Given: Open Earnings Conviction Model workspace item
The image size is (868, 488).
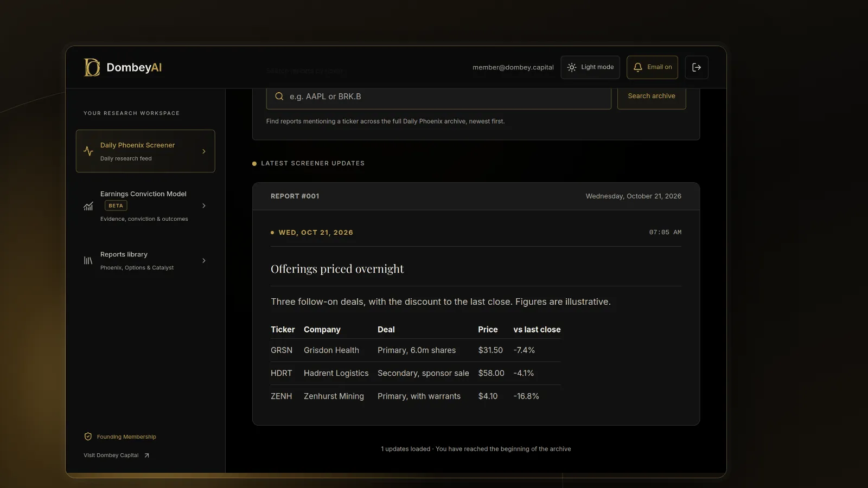Looking at the screenshot, I should tap(145, 206).
